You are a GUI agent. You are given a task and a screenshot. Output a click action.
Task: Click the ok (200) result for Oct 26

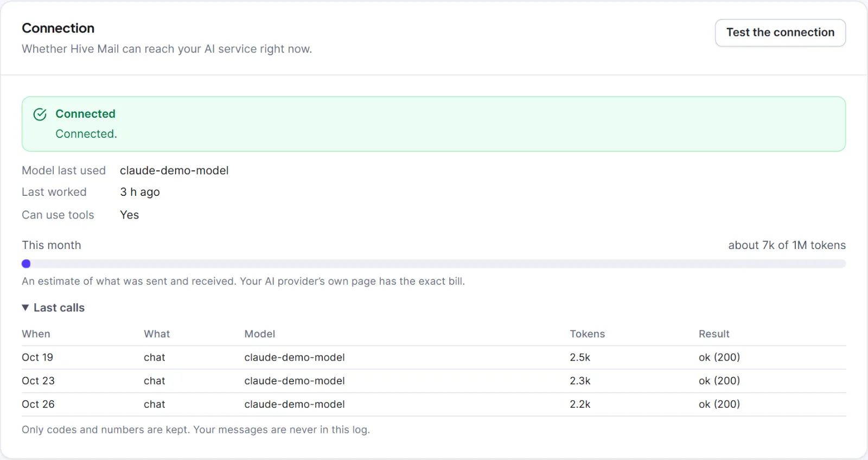pos(719,404)
